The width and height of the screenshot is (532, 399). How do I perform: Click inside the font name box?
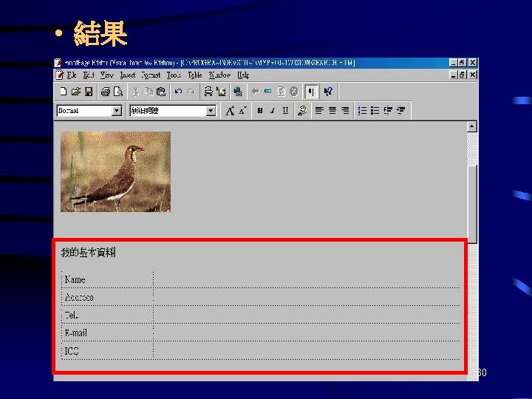pos(168,111)
